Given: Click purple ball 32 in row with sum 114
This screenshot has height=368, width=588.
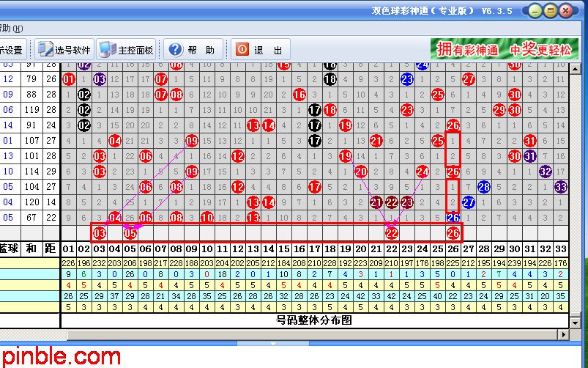Looking at the screenshot, I should click(x=546, y=172).
